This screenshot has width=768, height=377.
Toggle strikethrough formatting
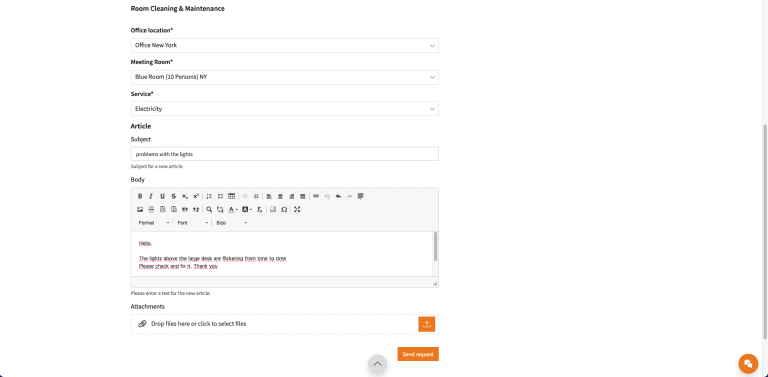174,196
